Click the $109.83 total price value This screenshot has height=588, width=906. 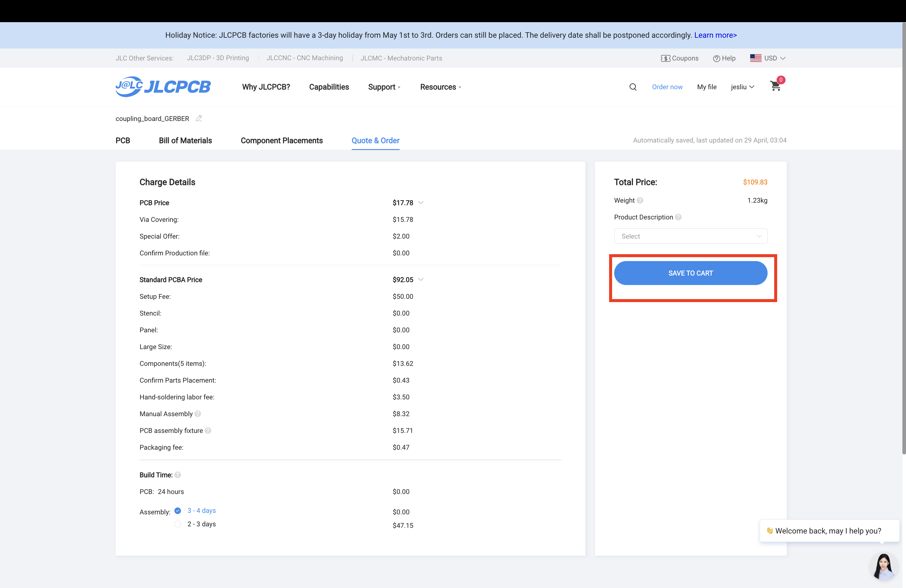click(755, 182)
